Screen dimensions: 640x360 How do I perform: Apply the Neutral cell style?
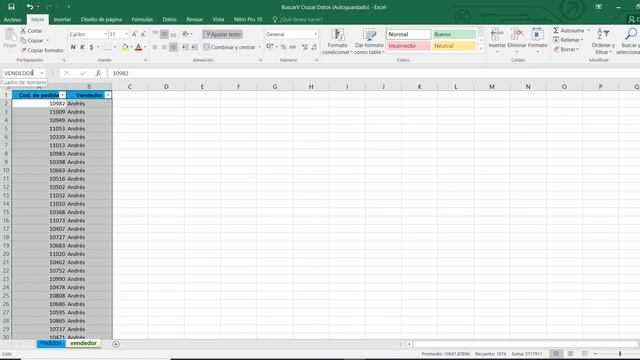(x=454, y=46)
